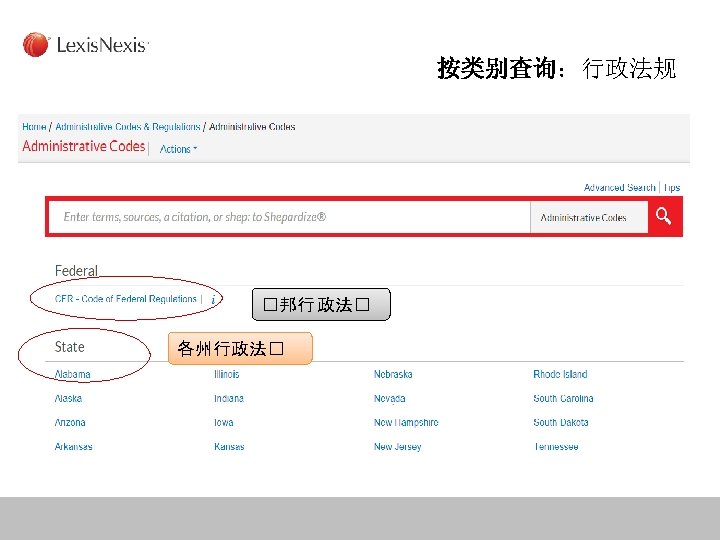Go to Home breadcrumb link

[x=34, y=127]
